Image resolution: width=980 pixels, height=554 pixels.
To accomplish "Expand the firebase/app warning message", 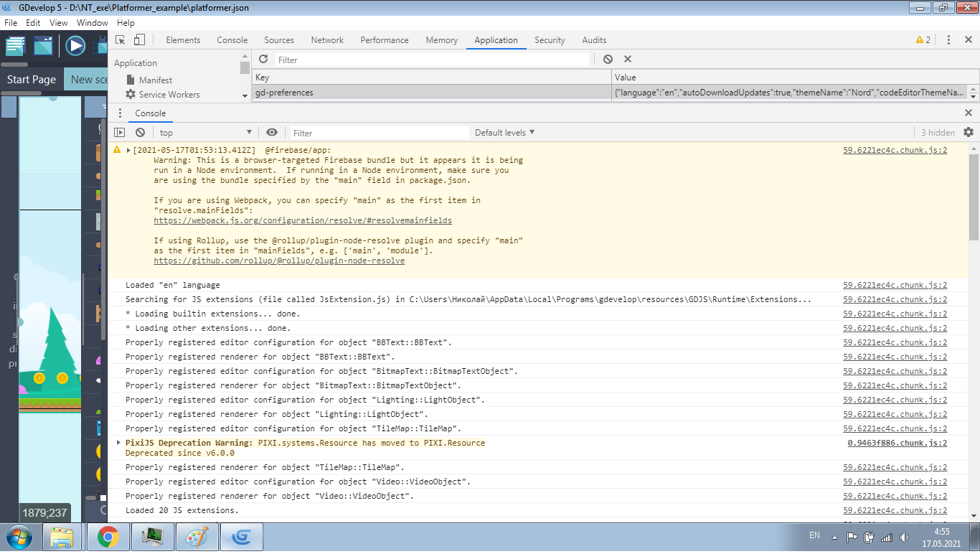I will [128, 151].
